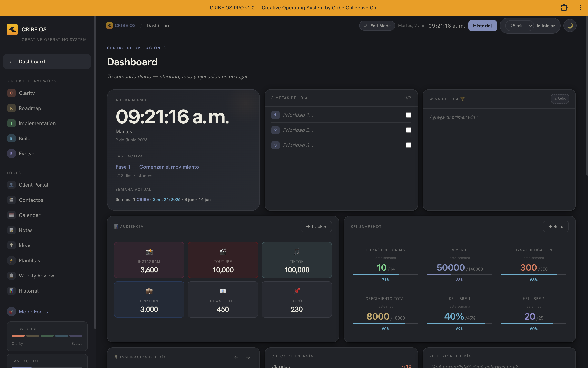Screen dimensions: 588x368
Task: Click the Build B badge icon
Action: (11, 138)
